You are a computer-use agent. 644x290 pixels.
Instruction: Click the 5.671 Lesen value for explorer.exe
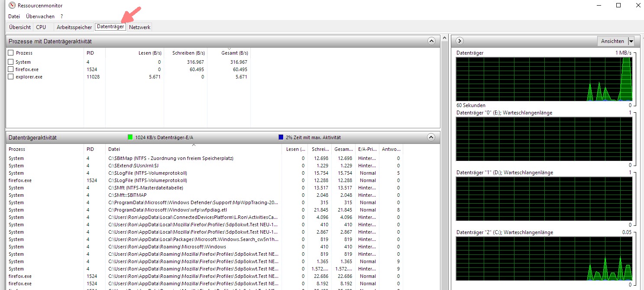[x=154, y=77]
